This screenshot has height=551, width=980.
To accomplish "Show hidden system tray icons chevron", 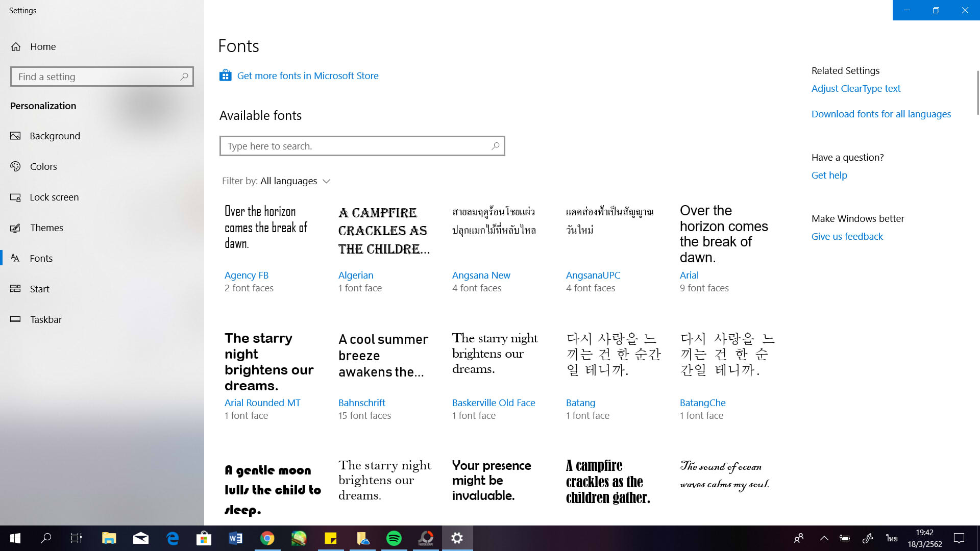I will pyautogui.click(x=824, y=538).
